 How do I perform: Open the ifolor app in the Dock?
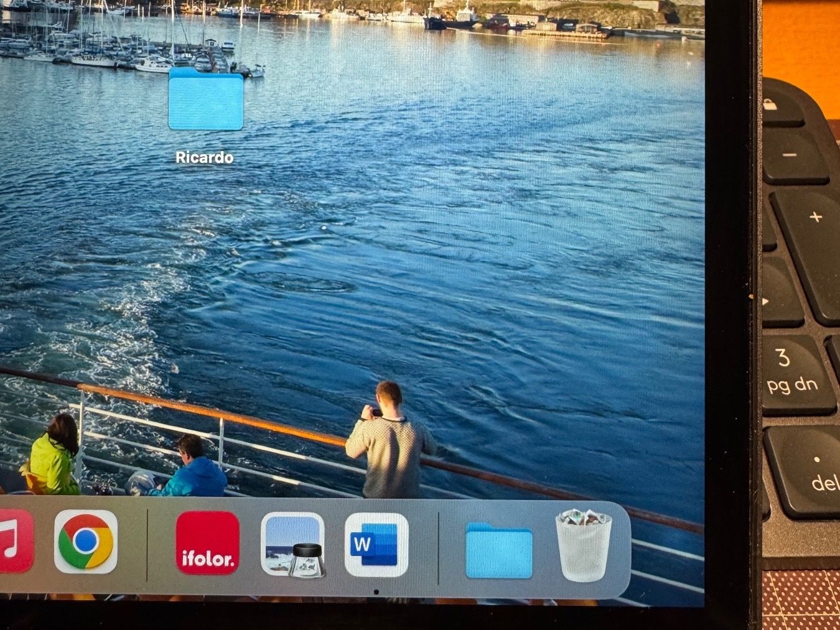click(x=208, y=544)
